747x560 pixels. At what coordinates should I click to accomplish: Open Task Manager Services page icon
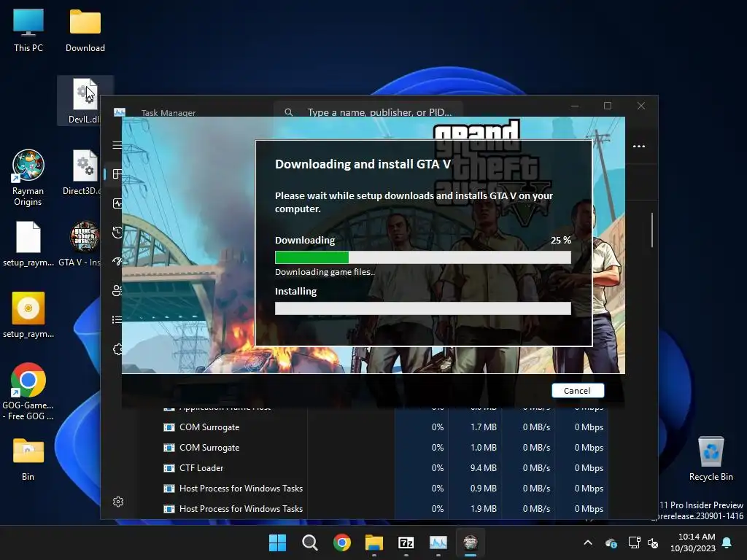pyautogui.click(x=117, y=349)
